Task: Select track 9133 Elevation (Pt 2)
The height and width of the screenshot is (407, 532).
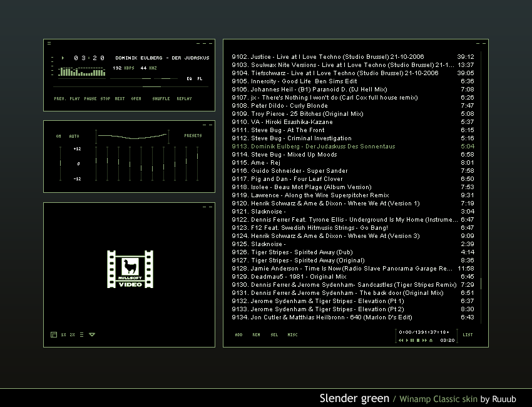Action: (353, 309)
